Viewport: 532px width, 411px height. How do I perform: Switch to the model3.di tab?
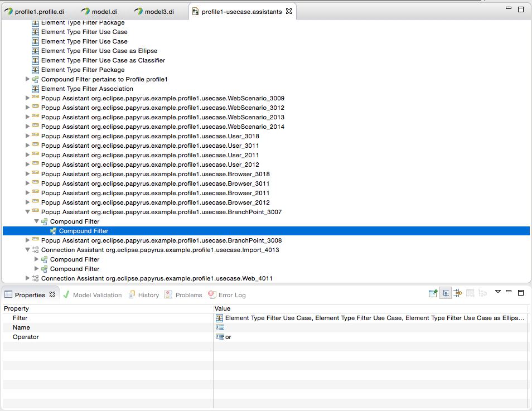click(154, 12)
